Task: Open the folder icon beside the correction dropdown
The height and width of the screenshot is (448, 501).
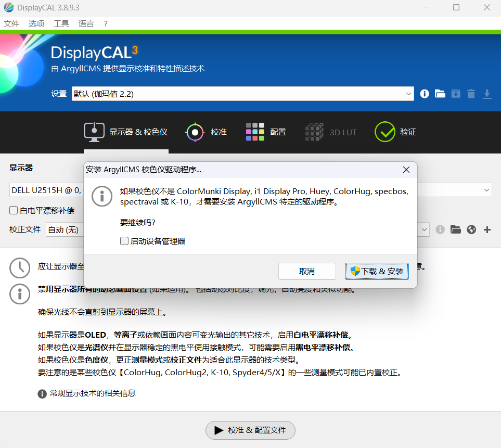Action: (455, 229)
